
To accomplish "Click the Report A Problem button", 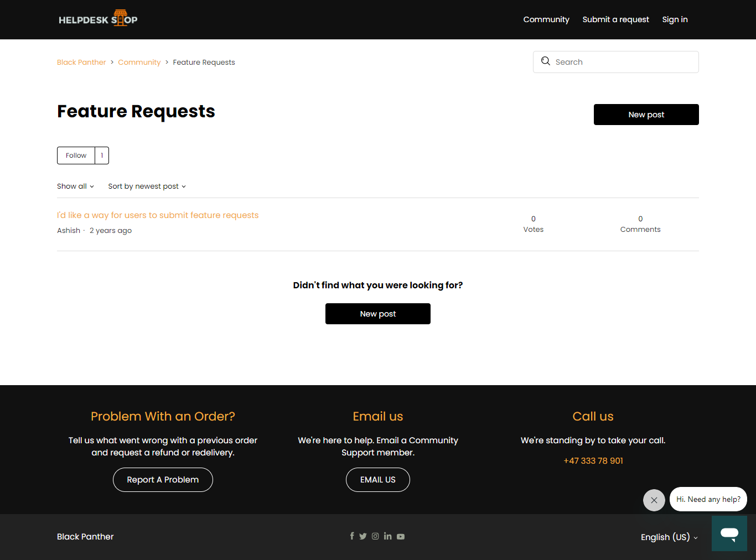I will pyautogui.click(x=163, y=480).
